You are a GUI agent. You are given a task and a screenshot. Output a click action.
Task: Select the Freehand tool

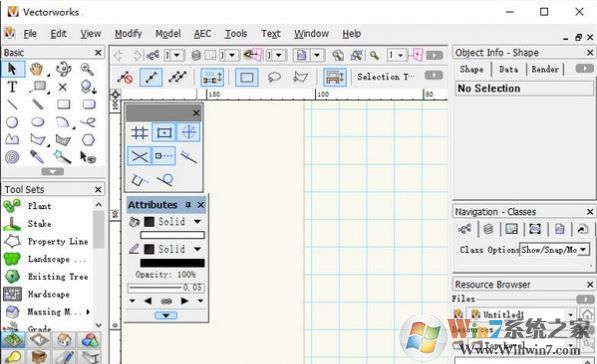[88, 122]
